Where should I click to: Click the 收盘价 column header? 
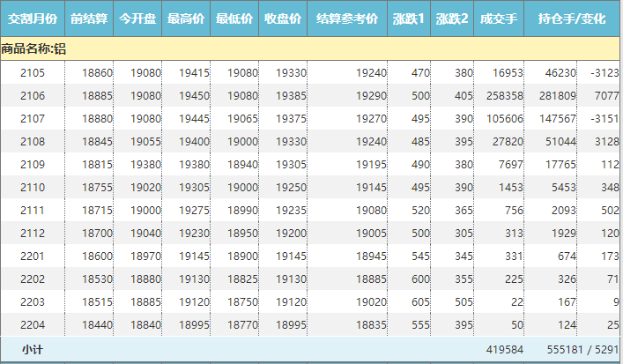point(283,19)
